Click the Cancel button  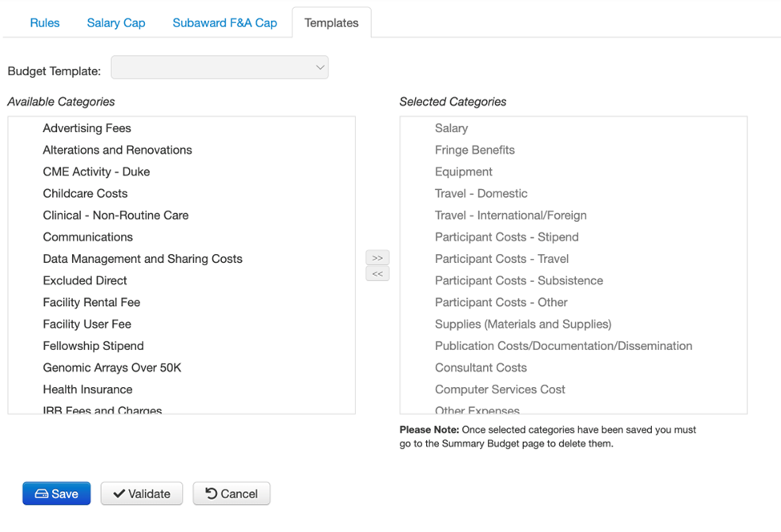(x=231, y=494)
